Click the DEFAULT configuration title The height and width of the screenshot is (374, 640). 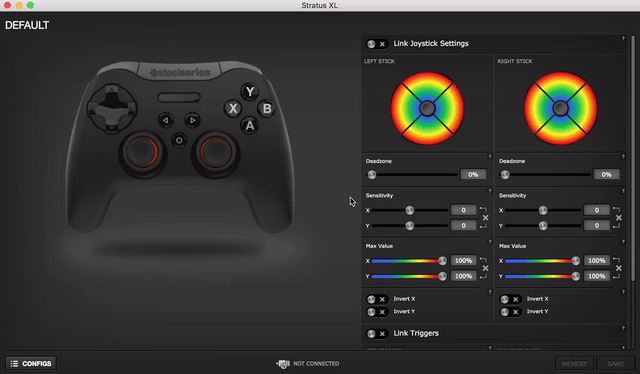coord(27,25)
